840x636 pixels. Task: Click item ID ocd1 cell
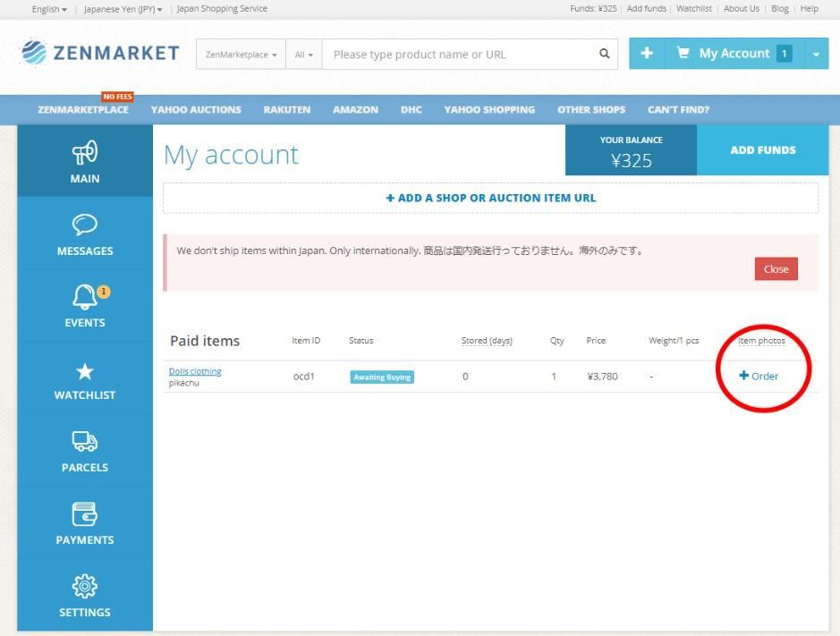point(303,376)
